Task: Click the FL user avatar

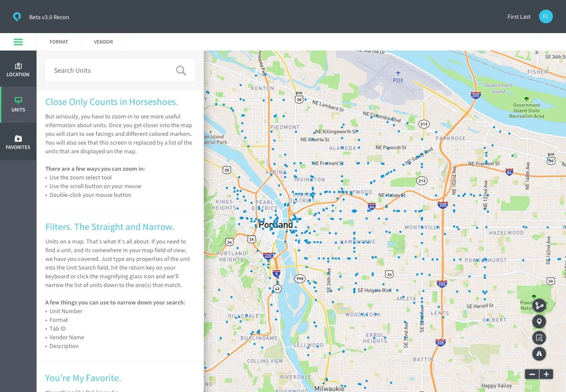Action: point(546,17)
